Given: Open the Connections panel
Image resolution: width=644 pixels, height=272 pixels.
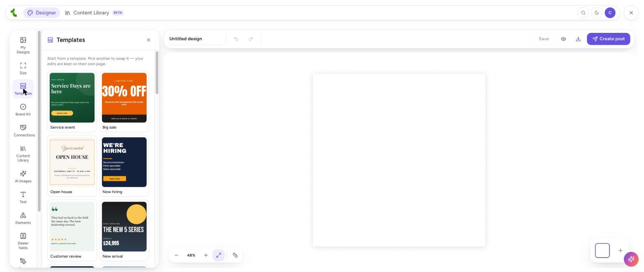Looking at the screenshot, I should pos(24,131).
